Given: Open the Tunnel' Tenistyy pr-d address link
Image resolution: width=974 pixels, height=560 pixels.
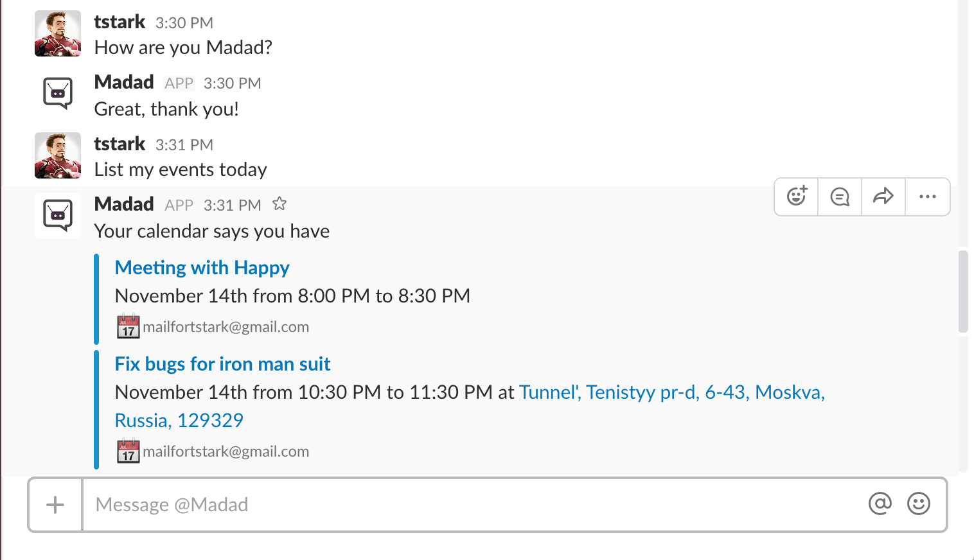Looking at the screenshot, I should 470,406.
